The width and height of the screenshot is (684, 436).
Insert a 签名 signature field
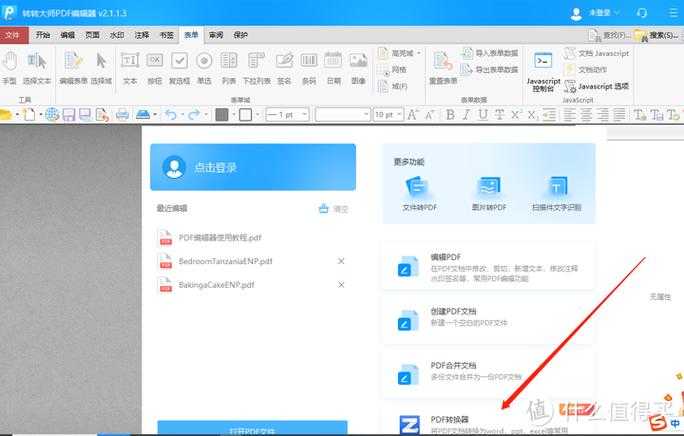tap(284, 66)
